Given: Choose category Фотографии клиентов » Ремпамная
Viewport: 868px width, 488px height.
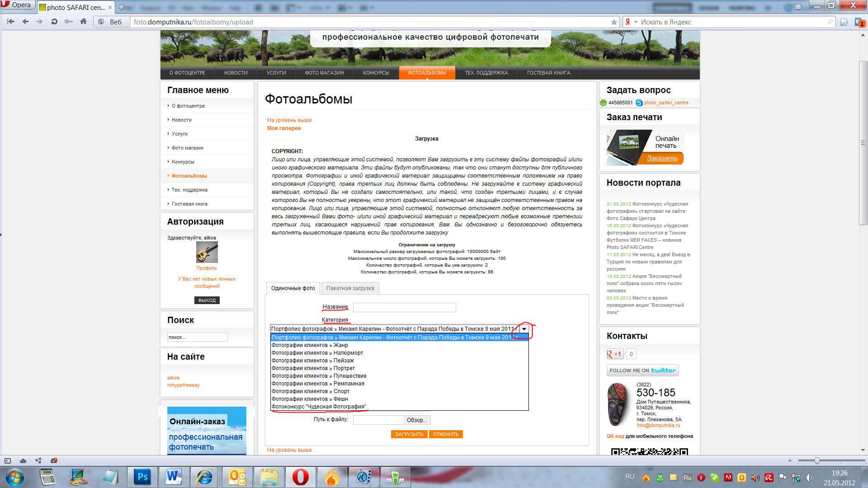Looking at the screenshot, I should pyautogui.click(x=400, y=384).
